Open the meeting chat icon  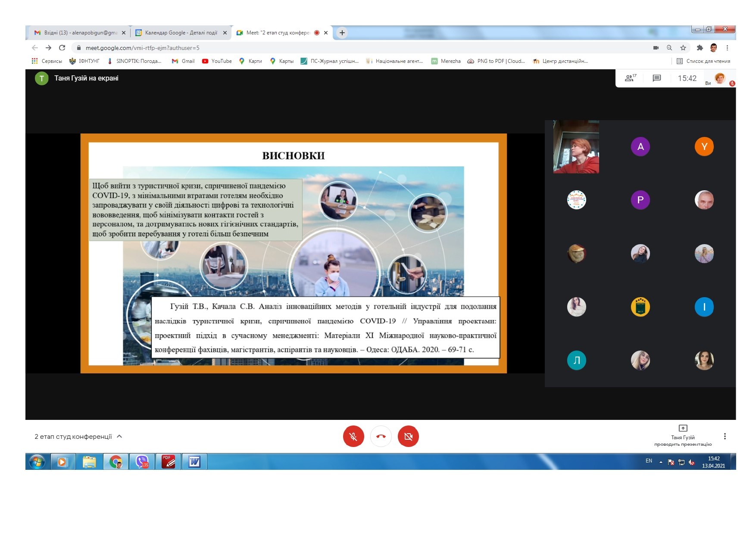pos(656,78)
